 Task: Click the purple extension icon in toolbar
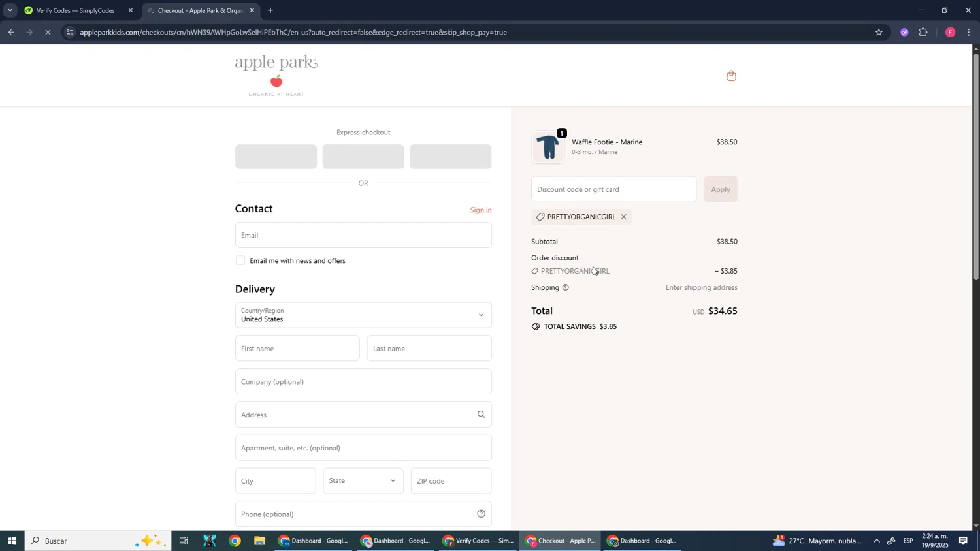904,32
